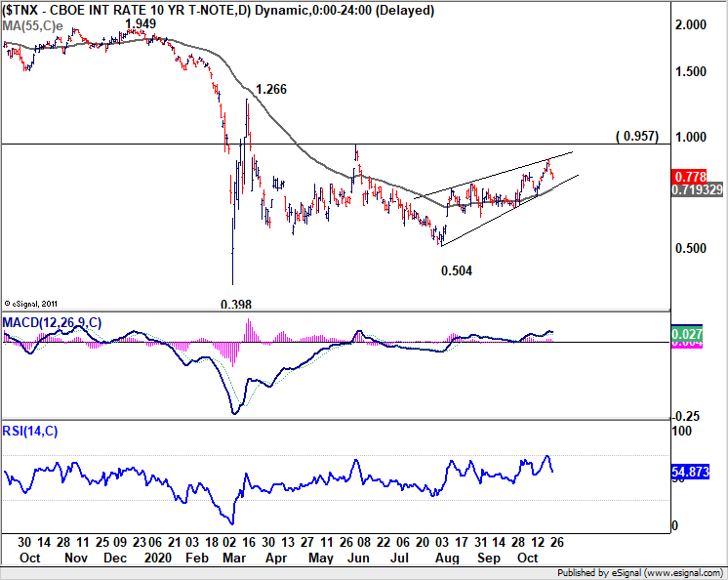728x580 pixels.
Task: Click the Jul month label on time axis
Action: point(399,558)
